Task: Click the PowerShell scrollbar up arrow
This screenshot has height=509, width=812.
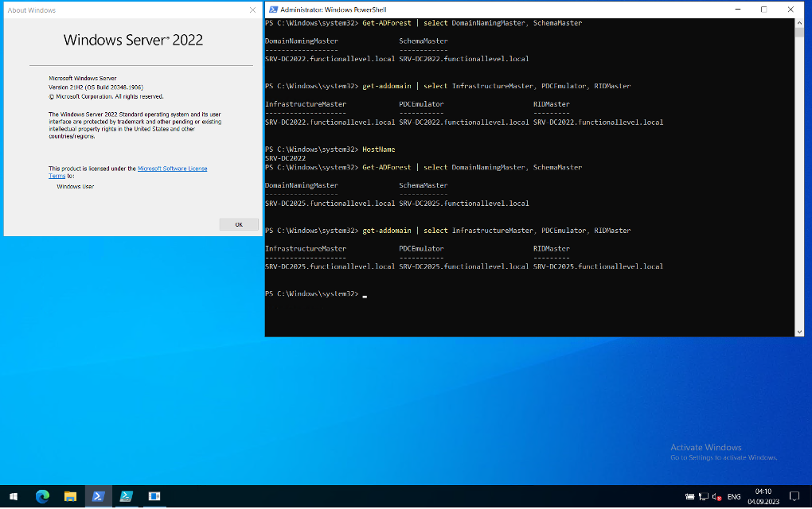Action: coord(798,21)
